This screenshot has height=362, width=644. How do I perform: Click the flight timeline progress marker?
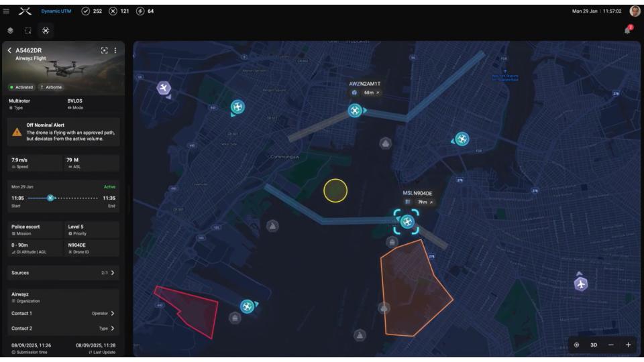(x=50, y=198)
